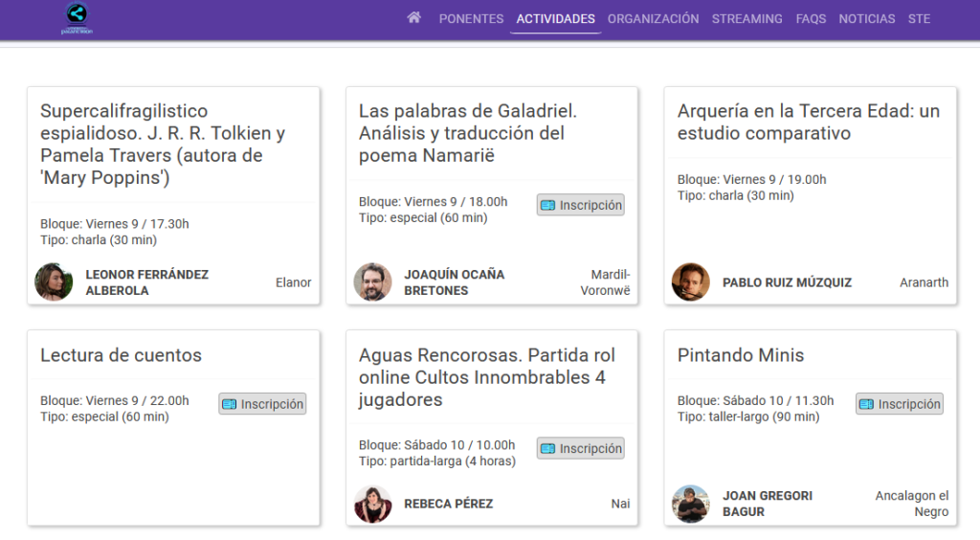Click the text Tipo: partida-larga (4 horas)
980x540 pixels.
[x=436, y=461]
